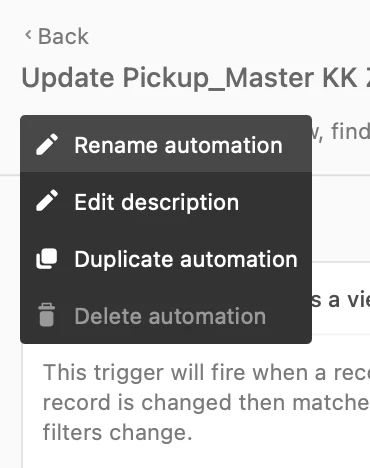The width and height of the screenshot is (370, 468).
Task: Click the "filters change." text
Action: click(x=118, y=432)
